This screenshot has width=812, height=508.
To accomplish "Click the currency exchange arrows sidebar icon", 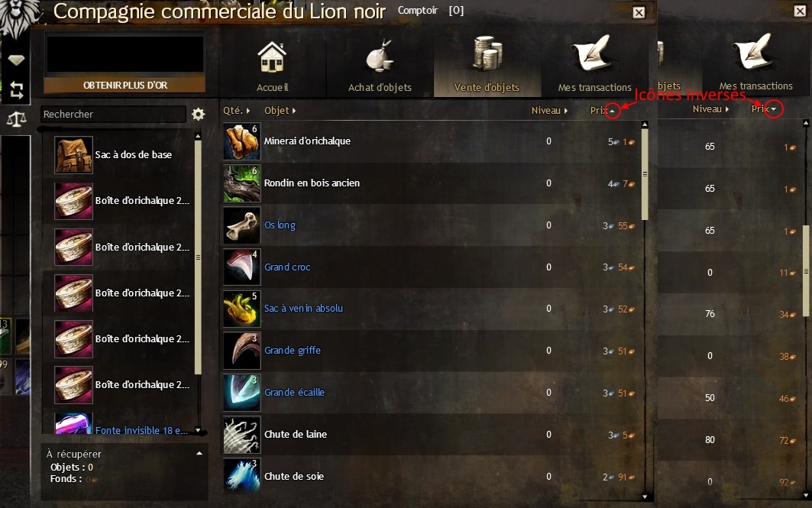I will [16, 90].
